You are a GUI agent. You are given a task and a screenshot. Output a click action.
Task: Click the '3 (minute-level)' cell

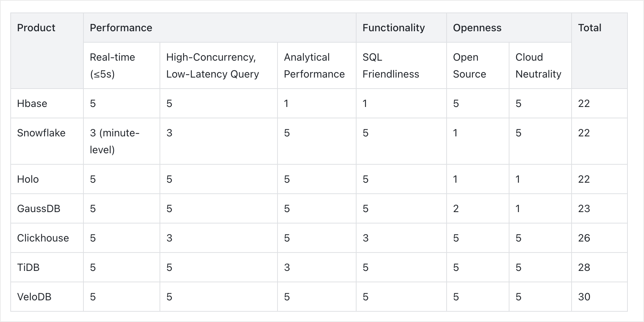[x=114, y=141]
